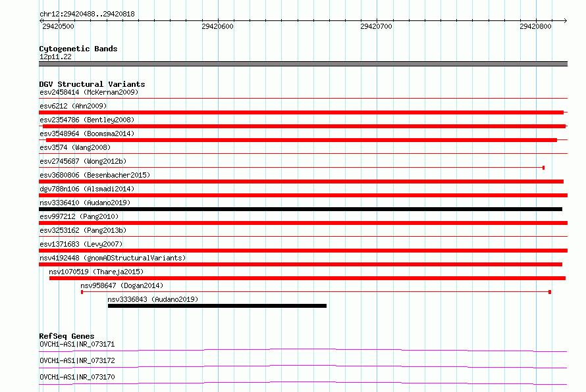Open variant esv1371683 (Levy2007)
The image size is (586, 392).
(x=81, y=244)
